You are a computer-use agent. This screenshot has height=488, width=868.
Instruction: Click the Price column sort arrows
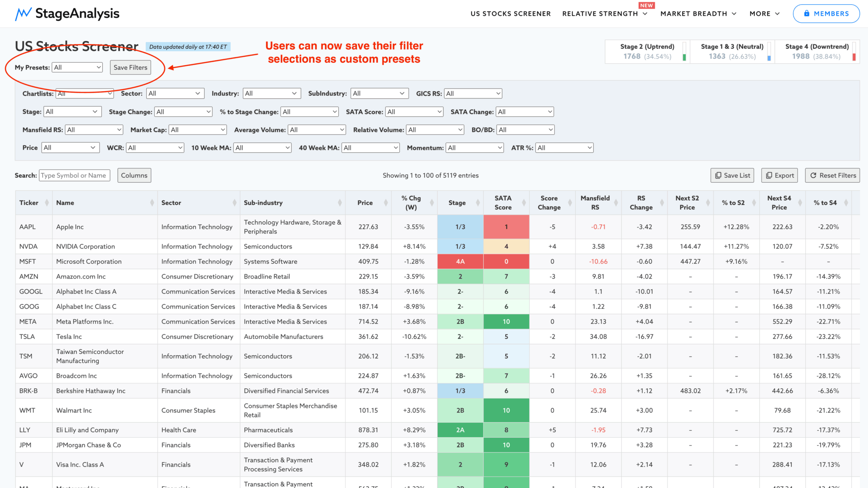[x=386, y=203]
